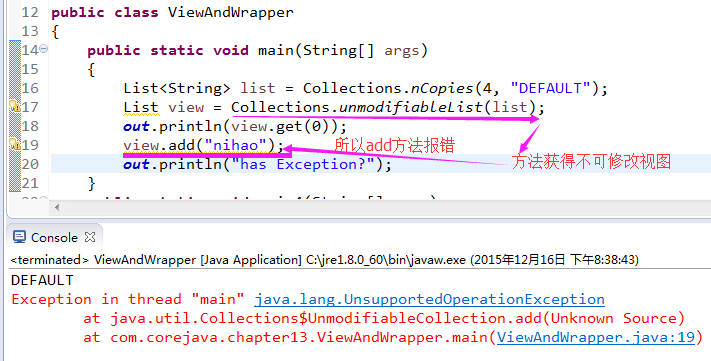Viewport: 711px width, 361px height.
Task: Collapse the main method fold marker at line 14
Action: (44, 48)
